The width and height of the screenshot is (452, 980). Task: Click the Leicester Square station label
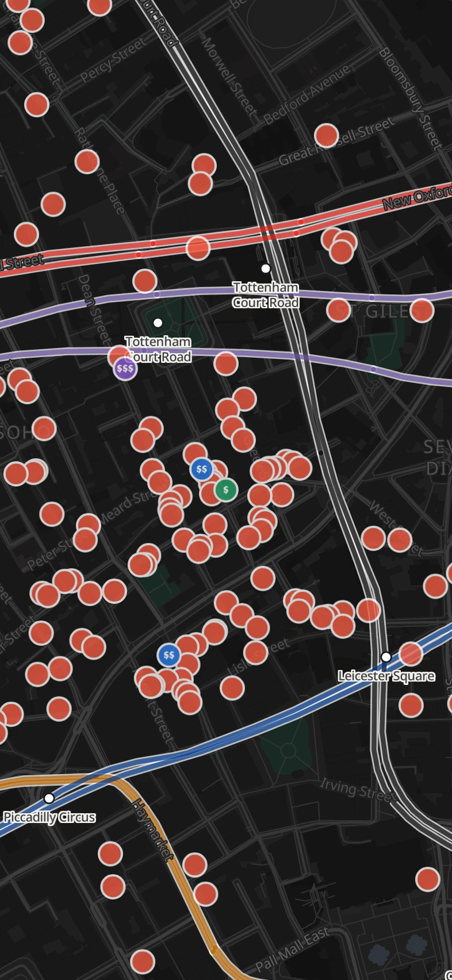pos(386,676)
